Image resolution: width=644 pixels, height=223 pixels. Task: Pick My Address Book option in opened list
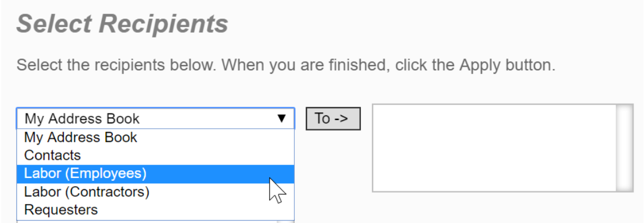pyautogui.click(x=156, y=138)
